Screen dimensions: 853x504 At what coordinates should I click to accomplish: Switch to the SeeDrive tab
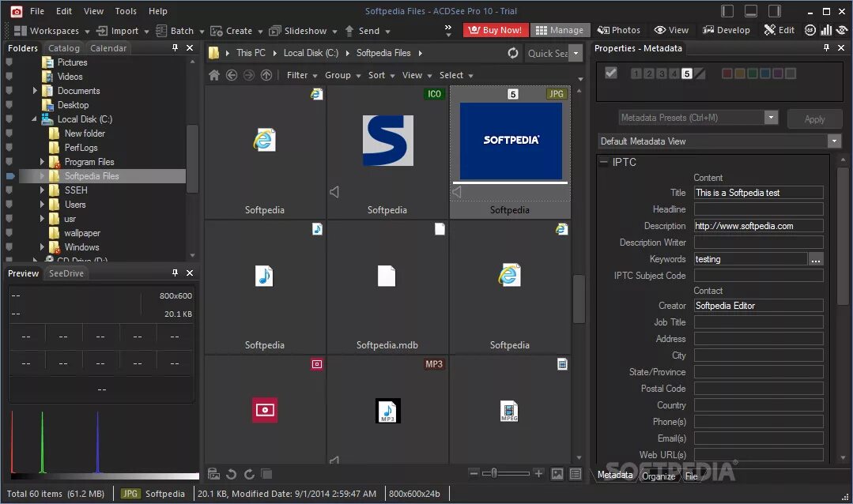66,273
